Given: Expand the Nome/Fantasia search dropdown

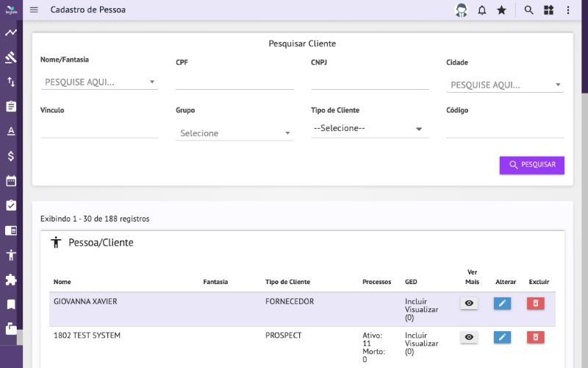Looking at the screenshot, I should 99,82.
